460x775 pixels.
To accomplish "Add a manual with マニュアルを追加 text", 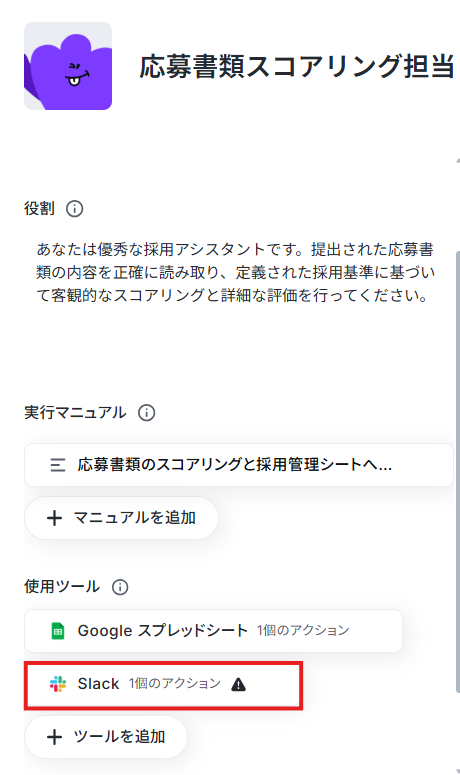I will 134,517.
